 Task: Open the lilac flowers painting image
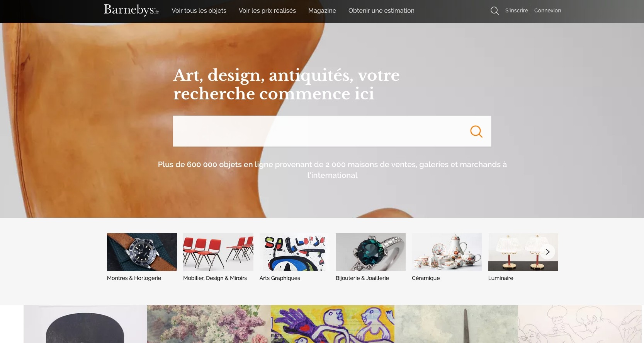(x=209, y=324)
